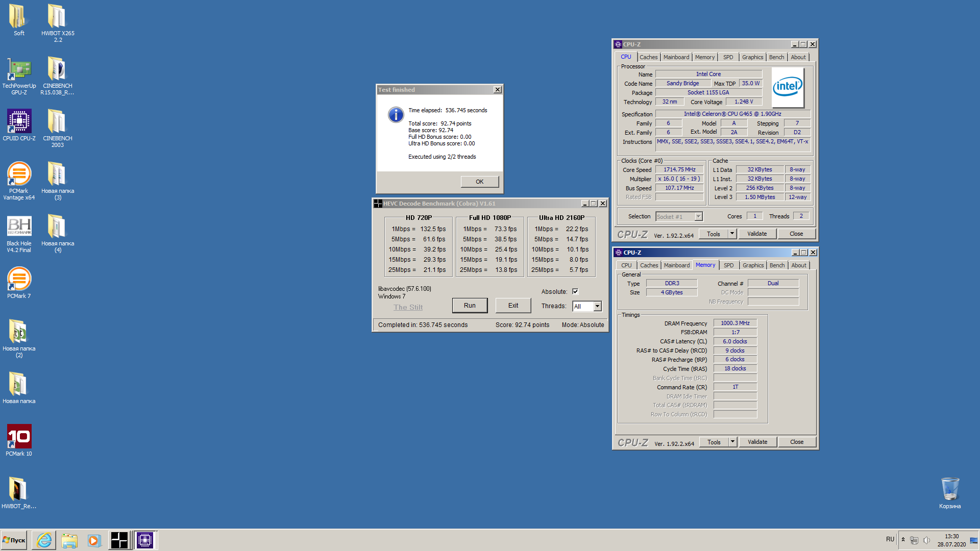This screenshot has width=980, height=551.
Task: Open the Socket #1 selection dropdown
Action: coord(679,217)
